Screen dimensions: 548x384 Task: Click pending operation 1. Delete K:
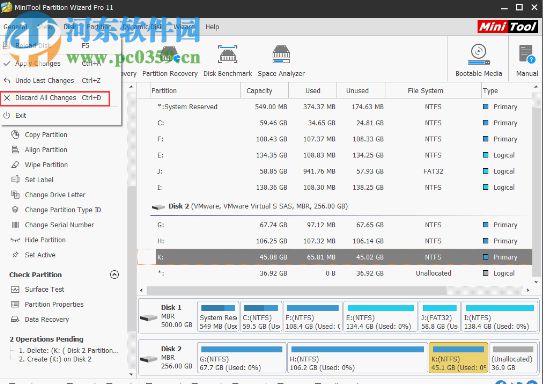point(68,350)
